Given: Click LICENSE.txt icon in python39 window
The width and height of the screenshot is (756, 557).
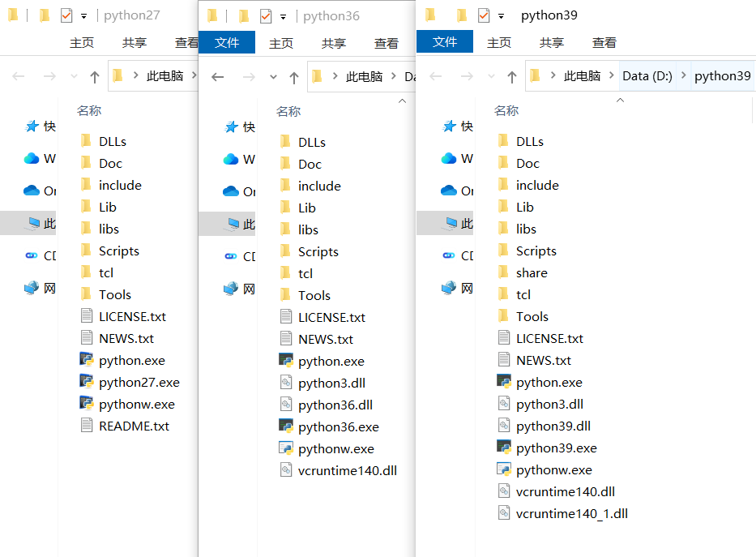Looking at the screenshot, I should (x=504, y=337).
